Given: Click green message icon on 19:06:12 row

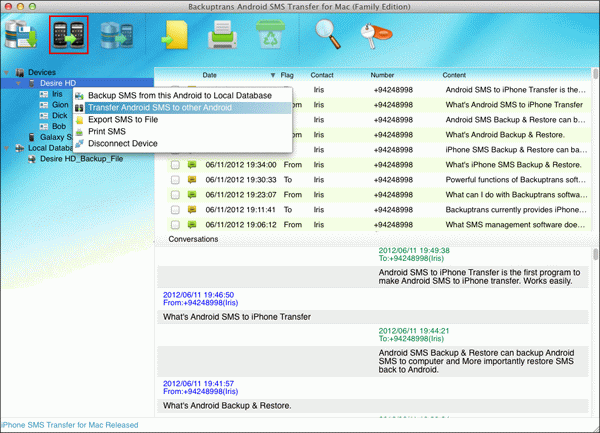Looking at the screenshot, I should tap(192, 225).
